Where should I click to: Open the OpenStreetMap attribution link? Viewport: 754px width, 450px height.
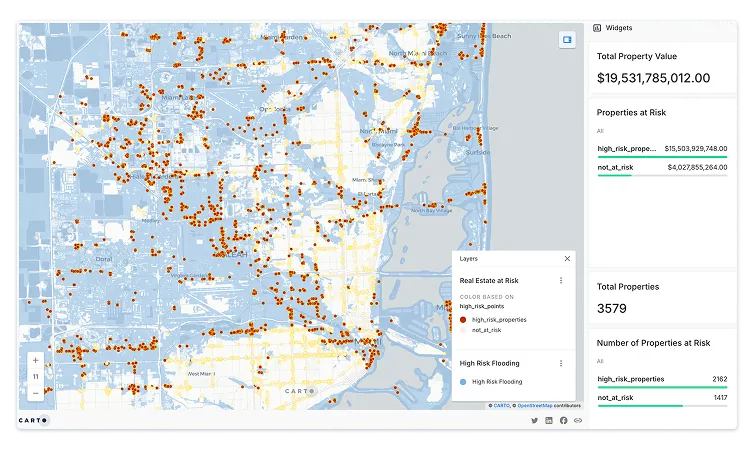pos(535,406)
